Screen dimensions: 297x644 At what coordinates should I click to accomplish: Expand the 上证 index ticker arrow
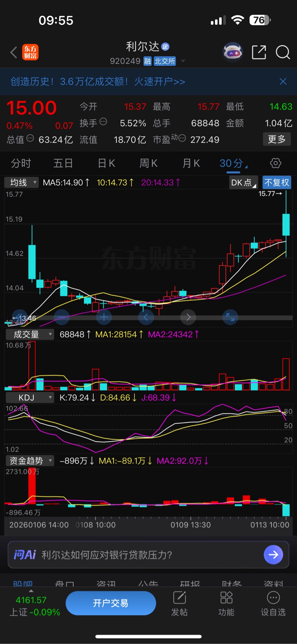(31, 591)
